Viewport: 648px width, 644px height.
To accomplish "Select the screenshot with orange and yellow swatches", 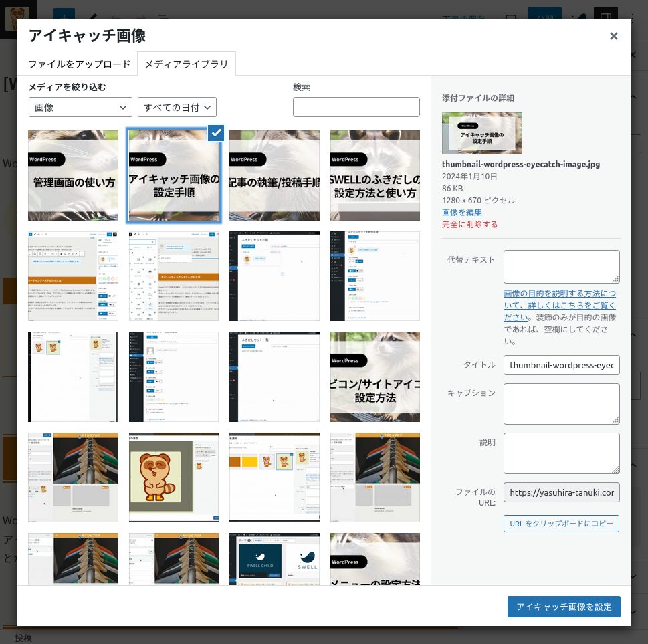I will (274, 477).
